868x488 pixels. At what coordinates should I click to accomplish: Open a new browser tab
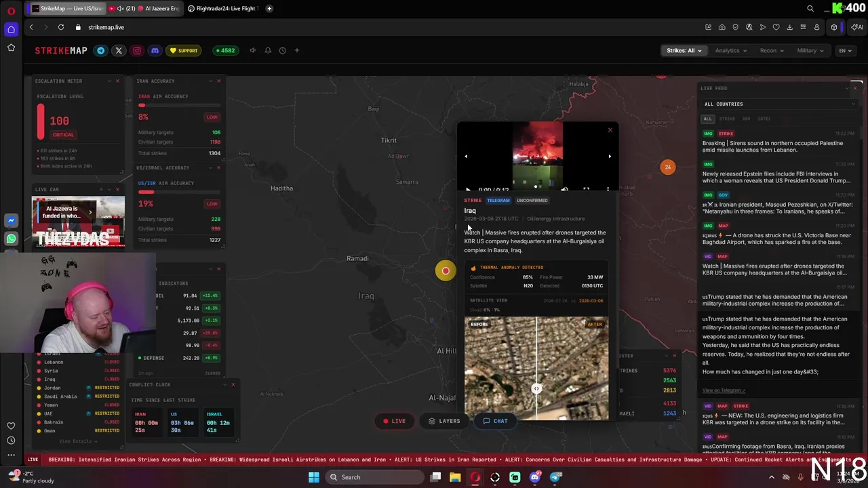click(269, 8)
